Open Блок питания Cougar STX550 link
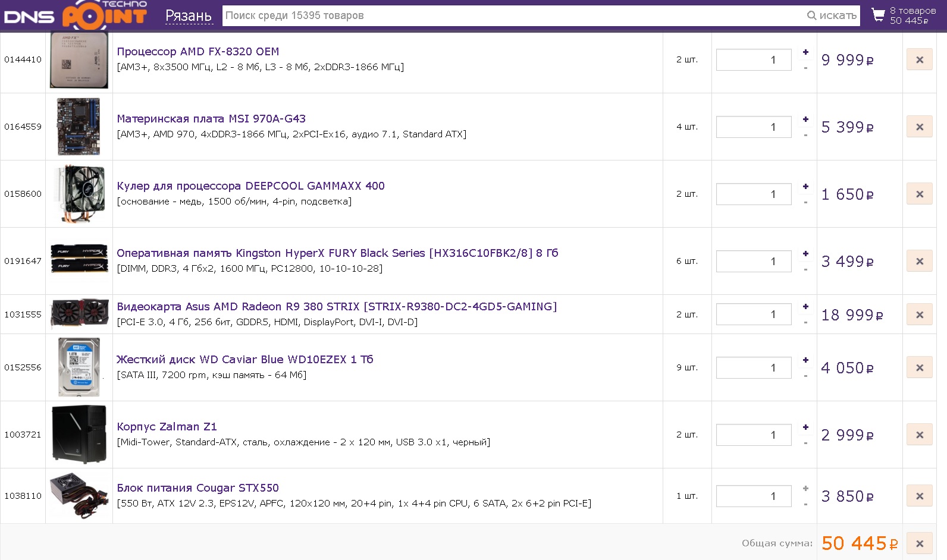The image size is (947, 560). point(197,488)
